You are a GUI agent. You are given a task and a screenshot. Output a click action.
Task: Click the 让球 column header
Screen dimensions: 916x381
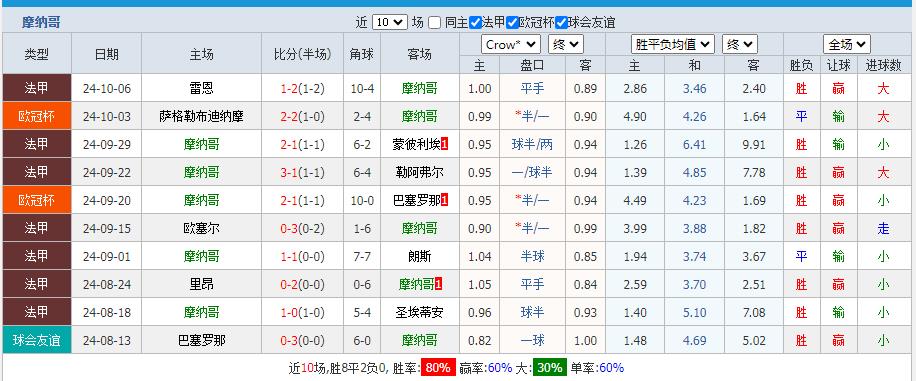838,65
